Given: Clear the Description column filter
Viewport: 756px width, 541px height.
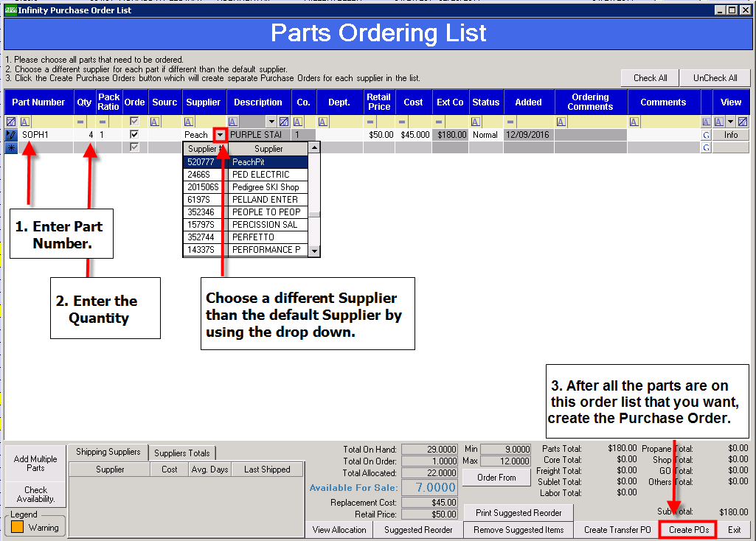Looking at the screenshot, I should [x=284, y=122].
